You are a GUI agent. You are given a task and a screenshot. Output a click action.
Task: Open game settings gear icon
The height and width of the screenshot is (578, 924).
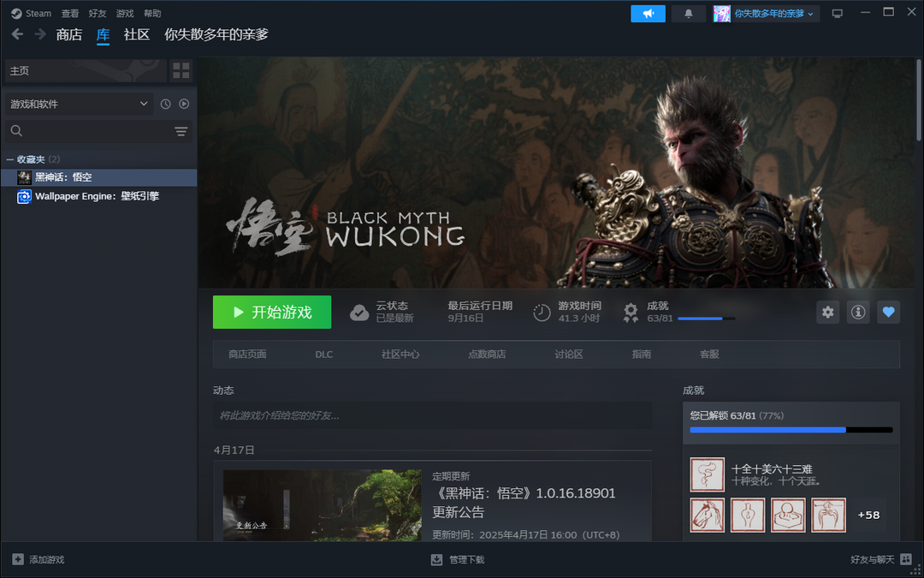tap(828, 312)
